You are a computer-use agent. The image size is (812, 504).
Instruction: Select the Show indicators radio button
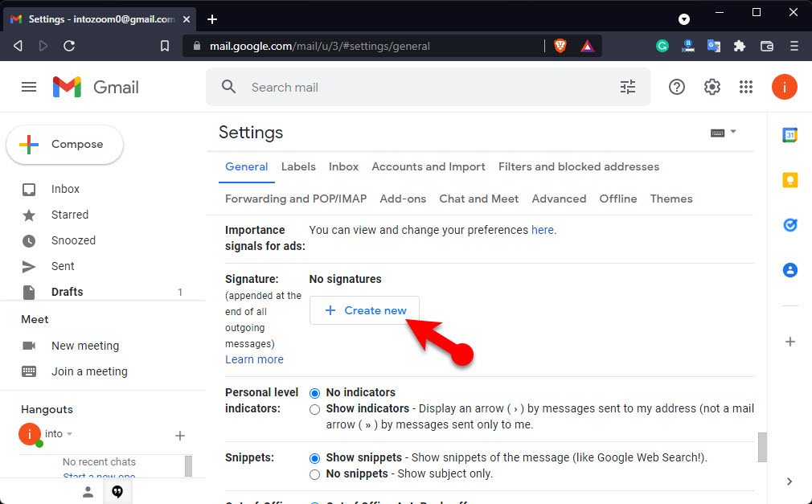pyautogui.click(x=315, y=409)
